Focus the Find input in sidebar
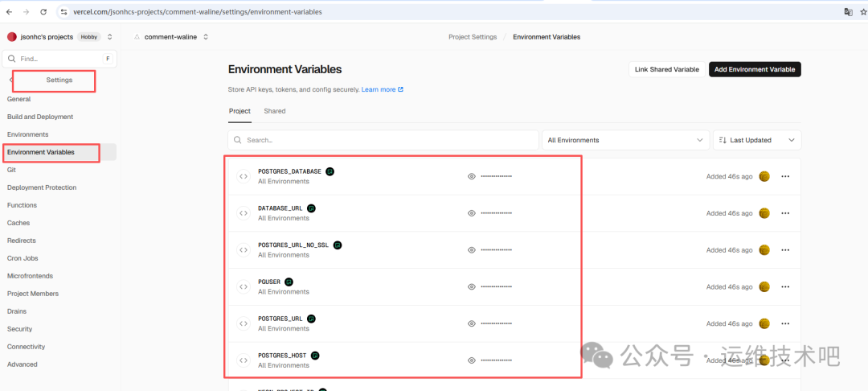868x391 pixels. coord(59,59)
